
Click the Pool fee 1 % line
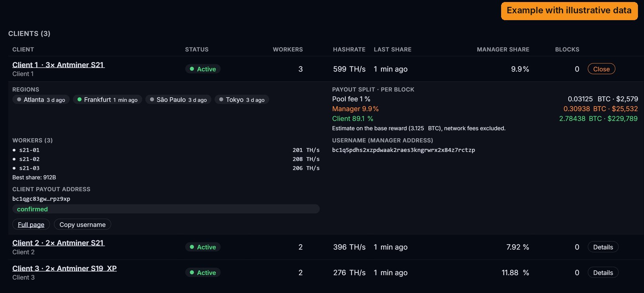485,99
